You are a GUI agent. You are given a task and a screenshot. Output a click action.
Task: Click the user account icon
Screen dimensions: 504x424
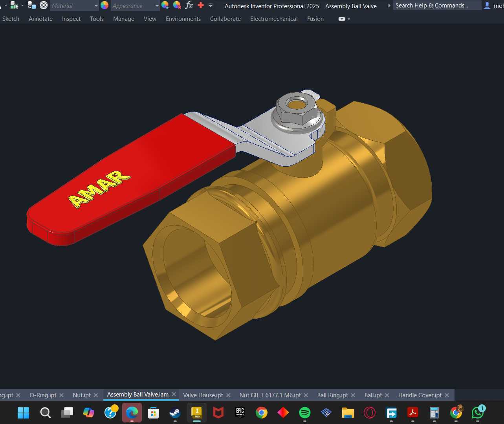[x=487, y=6]
